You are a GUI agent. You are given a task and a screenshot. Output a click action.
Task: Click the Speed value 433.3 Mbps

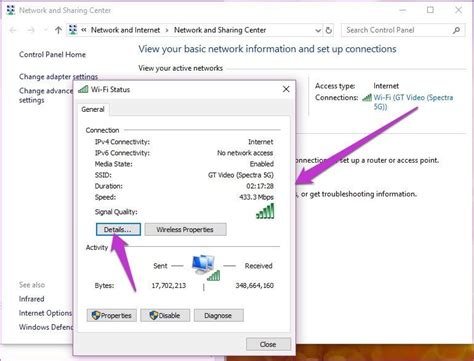256,197
